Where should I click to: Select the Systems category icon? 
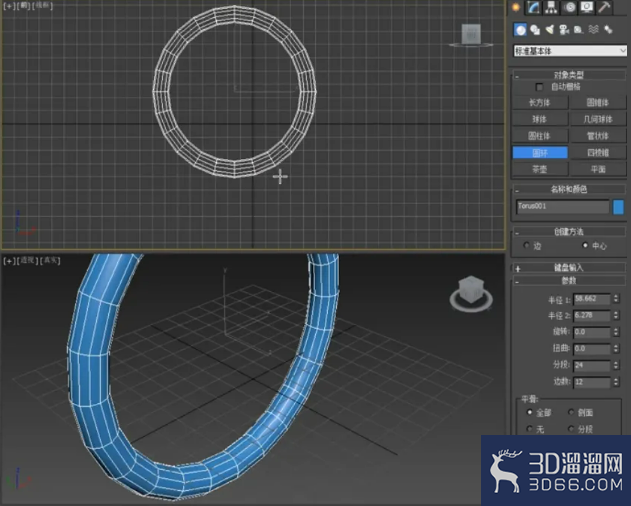click(608, 30)
